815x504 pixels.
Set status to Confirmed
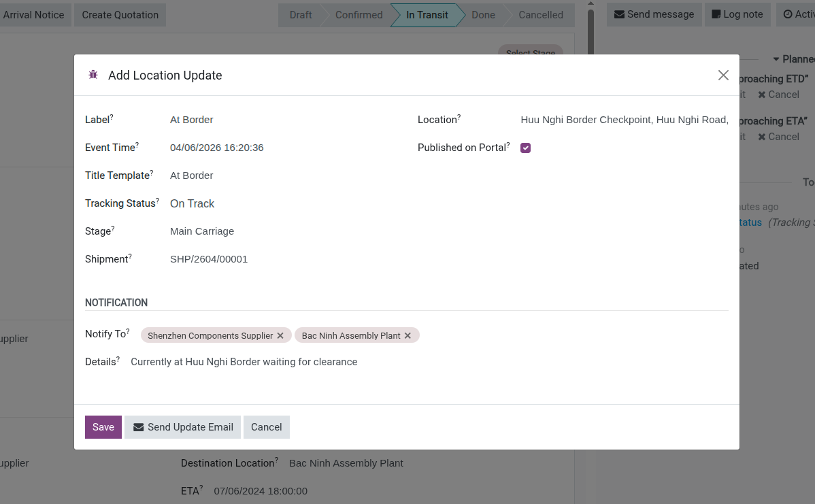coord(359,15)
